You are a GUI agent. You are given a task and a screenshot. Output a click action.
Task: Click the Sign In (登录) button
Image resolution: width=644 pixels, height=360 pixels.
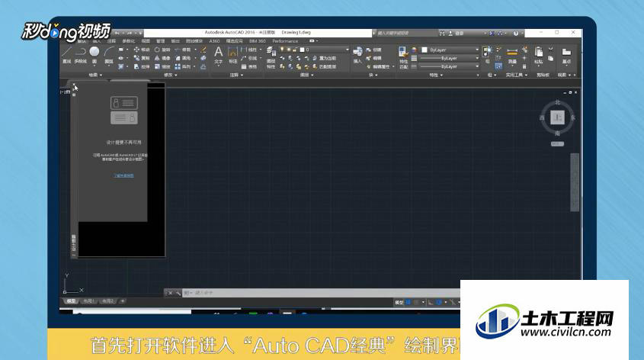[x=456, y=33]
